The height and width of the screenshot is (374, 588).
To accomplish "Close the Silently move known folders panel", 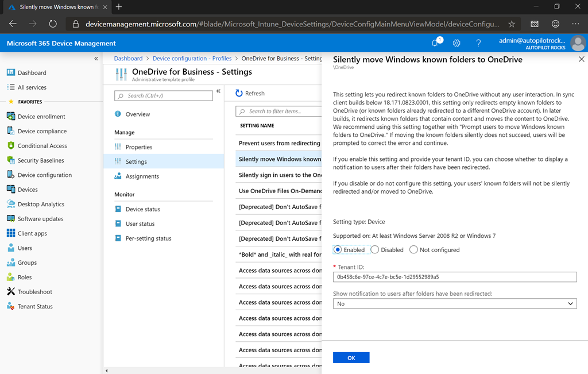I will pyautogui.click(x=581, y=59).
